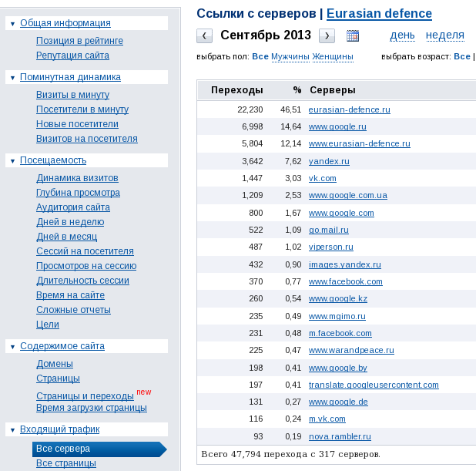This screenshot has width=476, height=471.
Task: Open the Цели report link
Action: (47, 325)
